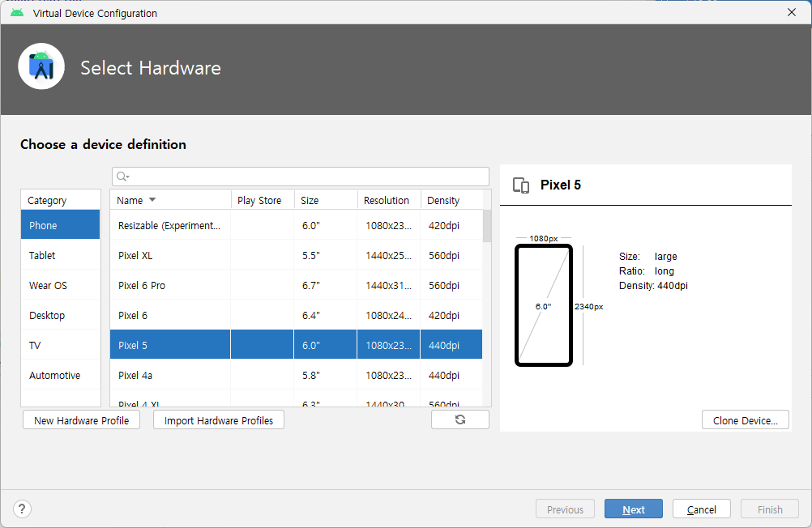812x528 pixels.
Task: Click the refresh device list icon button
Action: 459,419
